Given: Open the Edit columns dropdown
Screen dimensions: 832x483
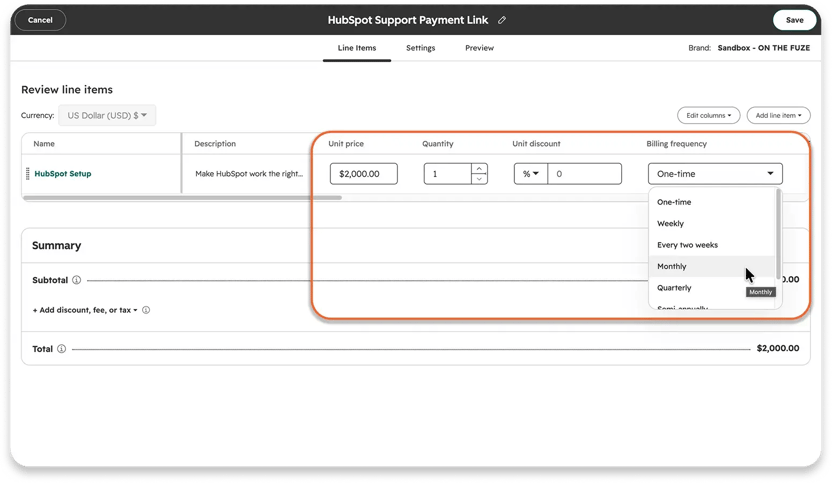Looking at the screenshot, I should [708, 115].
